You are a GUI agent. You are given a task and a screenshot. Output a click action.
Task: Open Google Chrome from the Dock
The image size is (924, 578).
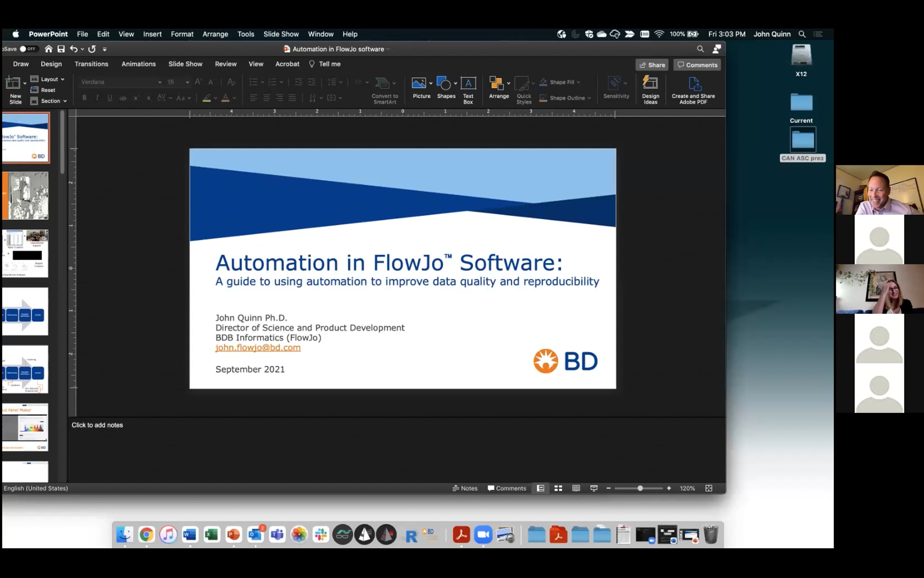[x=146, y=534]
